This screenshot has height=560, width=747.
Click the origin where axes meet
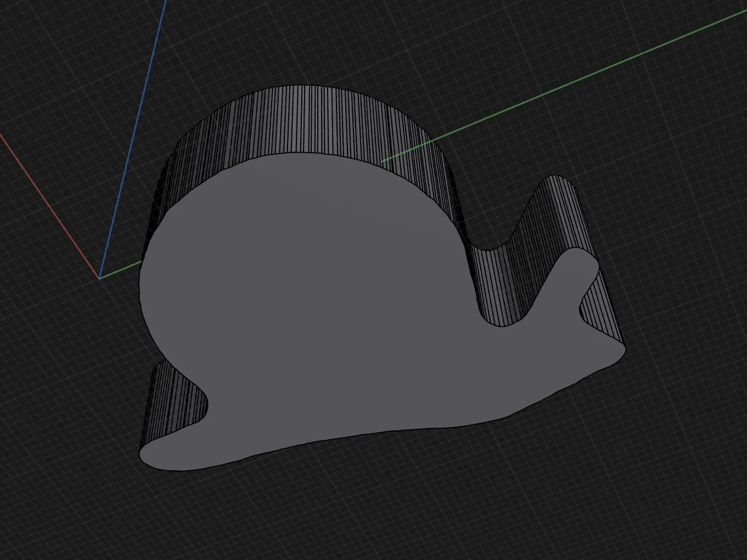[99, 278]
